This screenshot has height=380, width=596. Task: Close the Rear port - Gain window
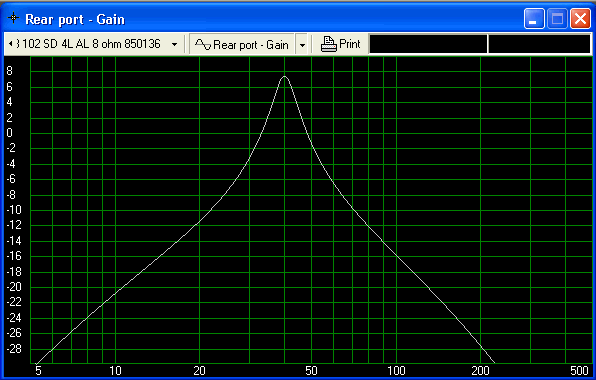tap(580, 19)
